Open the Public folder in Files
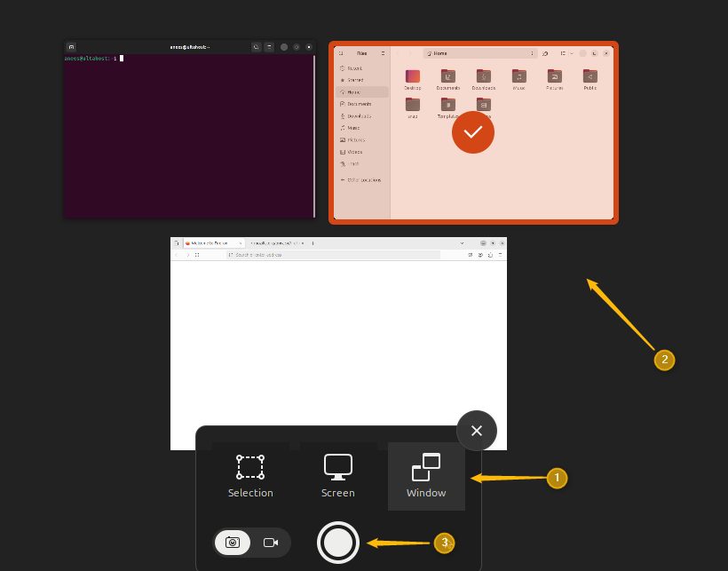728x571 pixels. [590, 79]
